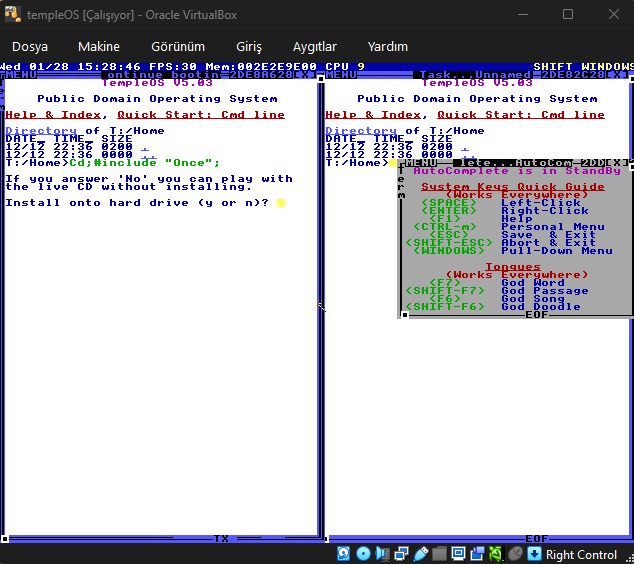Close the left continue booting window with [X]
The width and height of the screenshot is (634, 564).
(x=305, y=74)
